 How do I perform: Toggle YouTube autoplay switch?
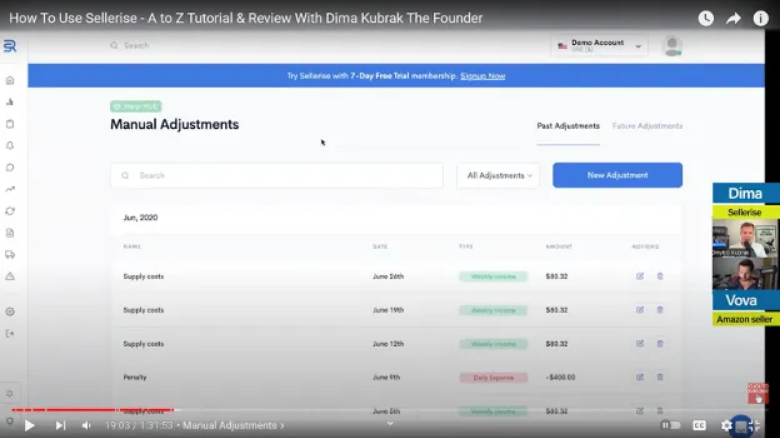pos(671,426)
